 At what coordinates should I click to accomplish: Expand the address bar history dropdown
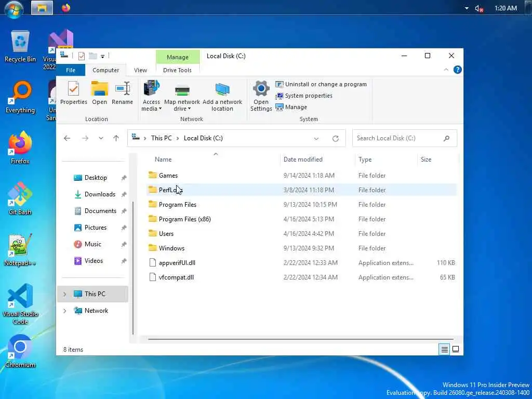(316, 138)
